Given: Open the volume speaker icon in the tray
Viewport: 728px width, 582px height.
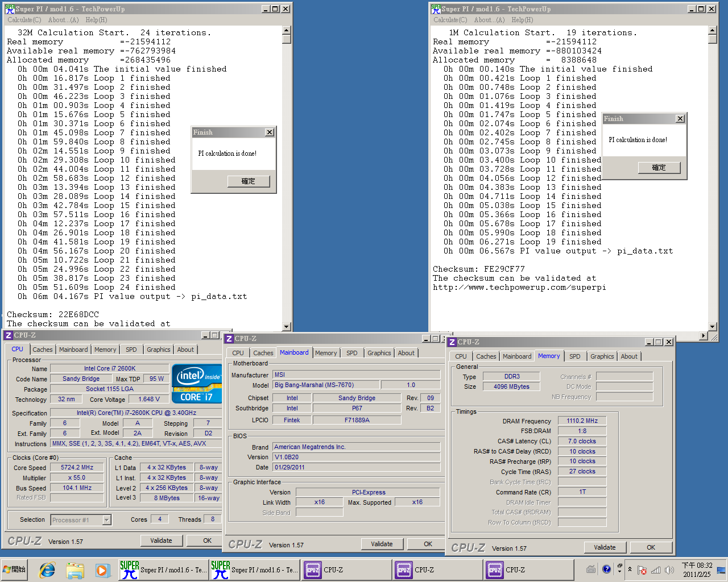Looking at the screenshot, I should [x=669, y=570].
